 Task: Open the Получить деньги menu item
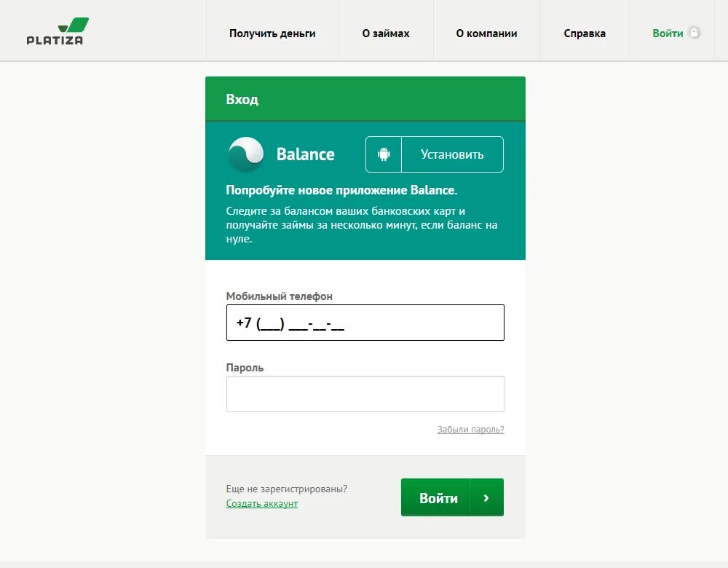point(272,33)
